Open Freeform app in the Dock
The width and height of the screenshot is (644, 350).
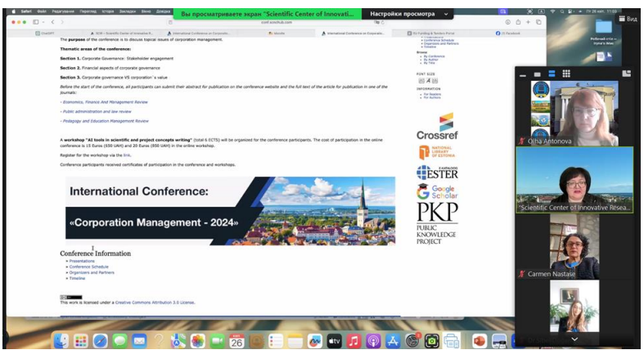pyautogui.click(x=314, y=340)
